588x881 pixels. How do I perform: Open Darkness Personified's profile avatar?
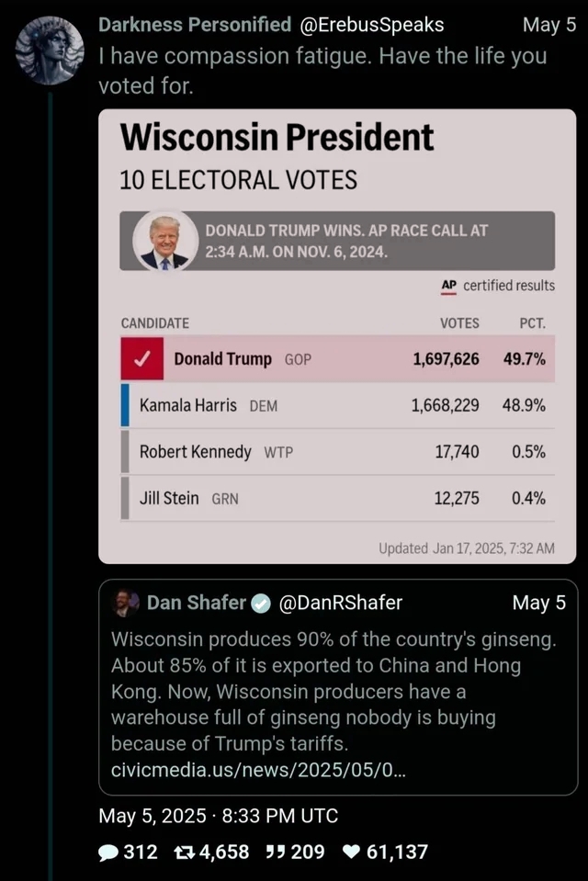pos(50,51)
